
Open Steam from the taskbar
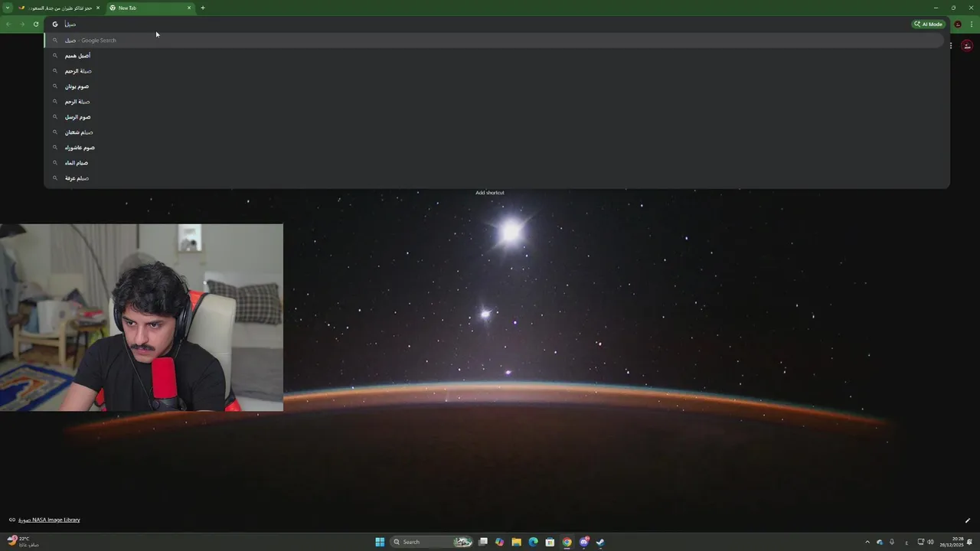[600, 542]
